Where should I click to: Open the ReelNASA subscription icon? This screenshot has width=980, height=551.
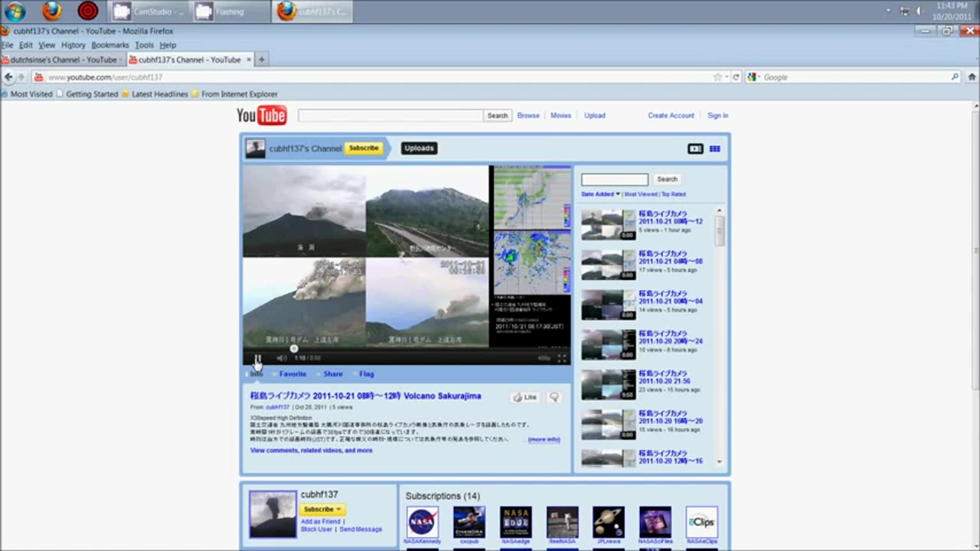(x=562, y=522)
